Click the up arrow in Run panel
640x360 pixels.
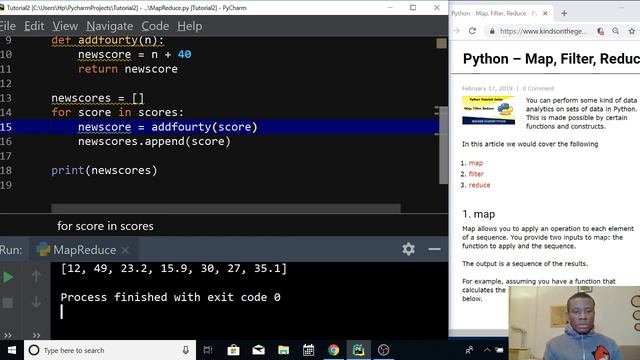(x=36, y=276)
